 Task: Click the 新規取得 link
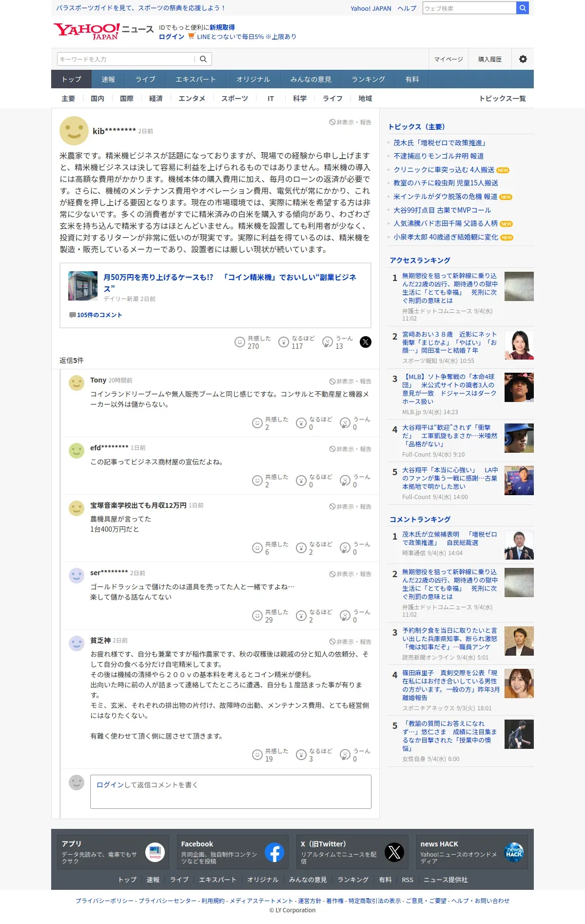tap(222, 27)
